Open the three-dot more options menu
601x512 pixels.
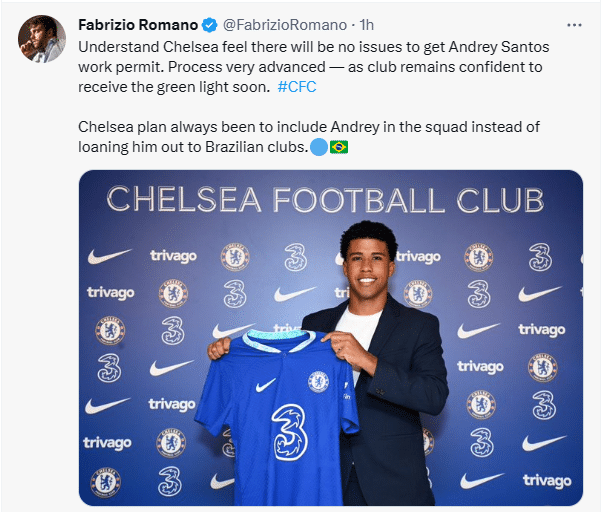(573, 24)
